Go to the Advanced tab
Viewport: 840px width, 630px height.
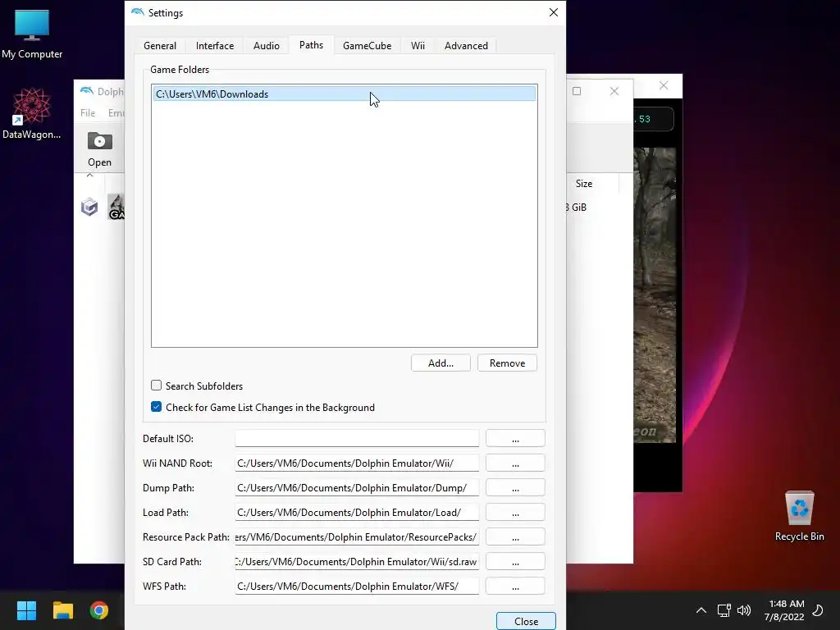point(466,46)
